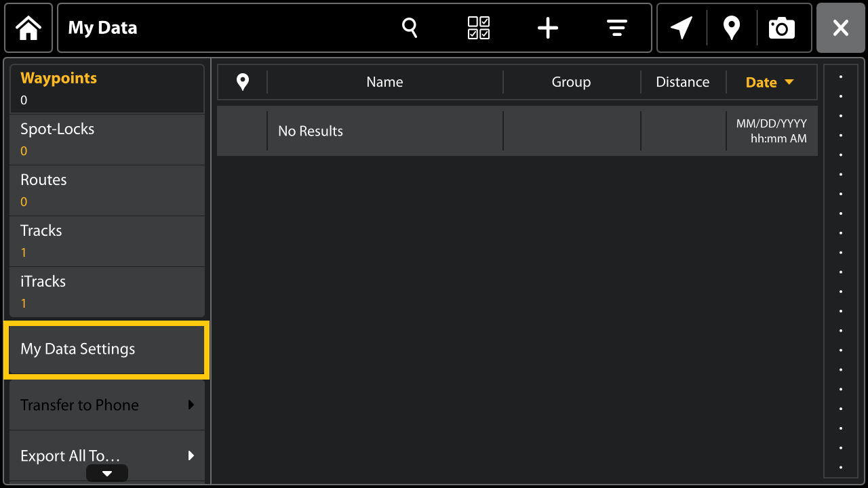The image size is (868, 488).
Task: Activate multi-select checklist mode
Action: [479, 28]
